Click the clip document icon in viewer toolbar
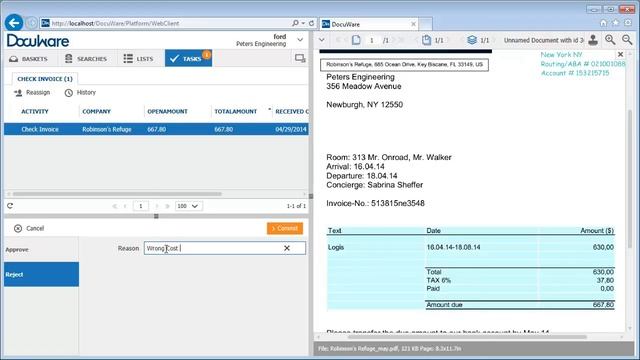 (x=426, y=40)
